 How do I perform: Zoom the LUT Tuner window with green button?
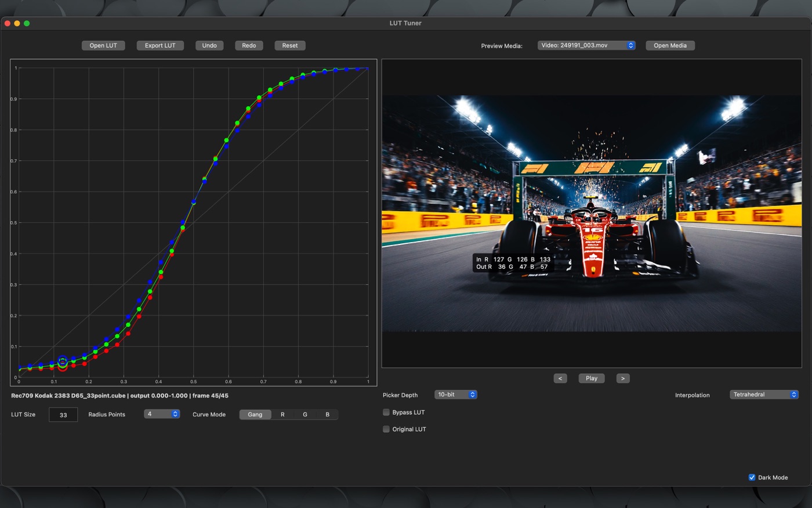click(x=27, y=23)
